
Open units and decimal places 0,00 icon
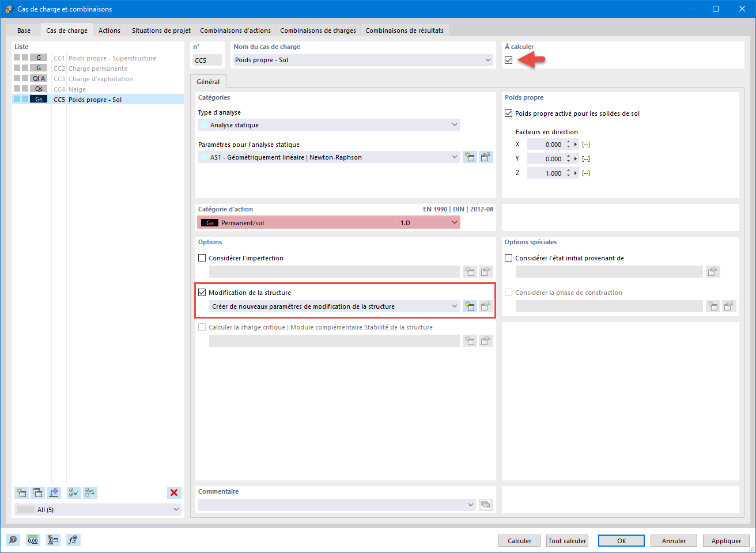(x=33, y=540)
